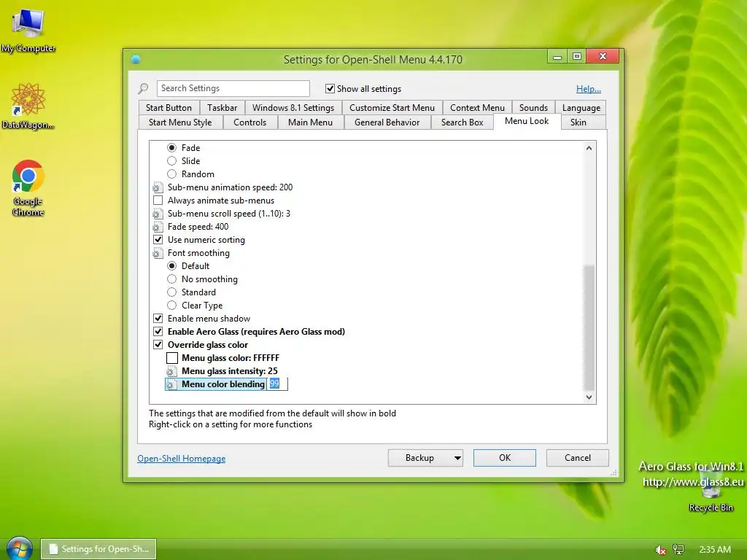Click the gear icon beside Menu glass intensity
The image size is (747, 560).
(x=171, y=371)
